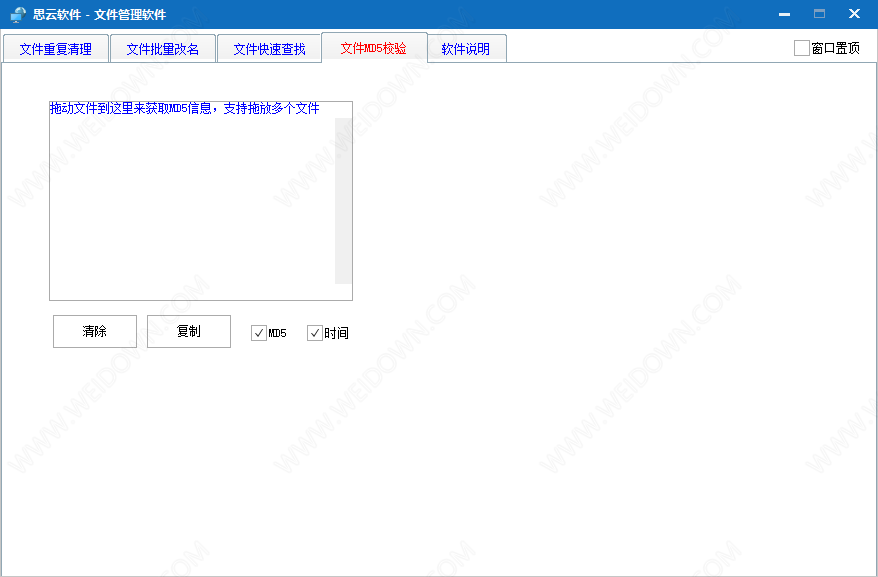878x577 pixels.
Task: Click the 清除 button
Action: pyautogui.click(x=95, y=331)
